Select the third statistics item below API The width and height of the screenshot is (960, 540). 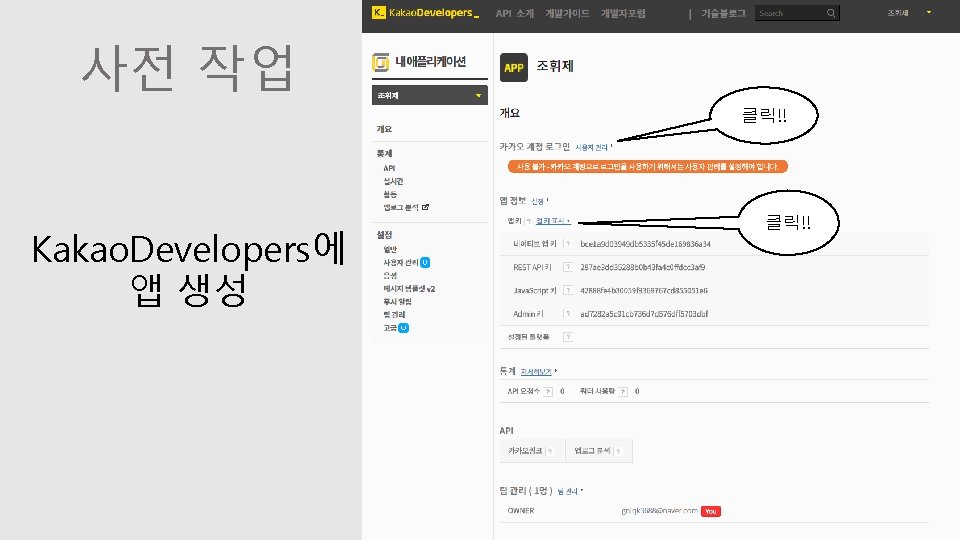coord(390,194)
